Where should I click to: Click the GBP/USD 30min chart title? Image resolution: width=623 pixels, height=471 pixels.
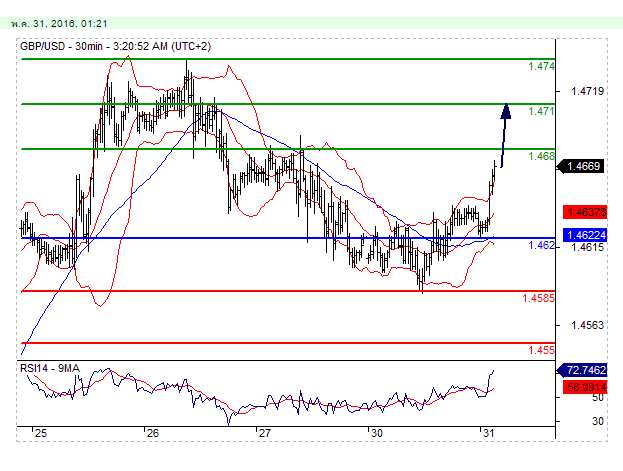pyautogui.click(x=115, y=47)
